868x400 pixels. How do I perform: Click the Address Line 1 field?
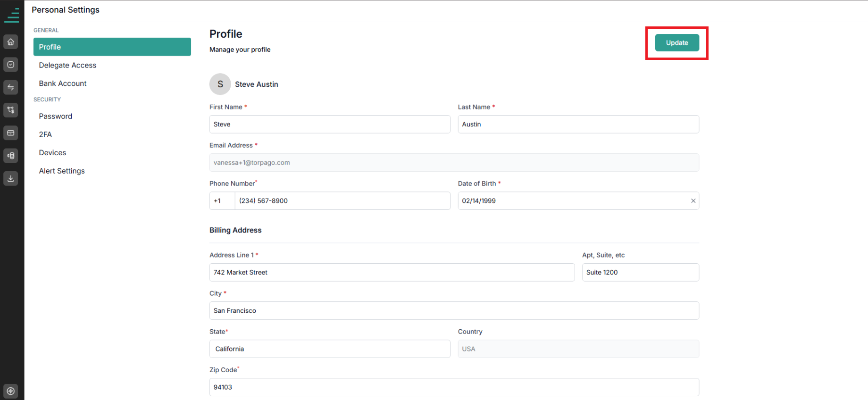tap(392, 273)
